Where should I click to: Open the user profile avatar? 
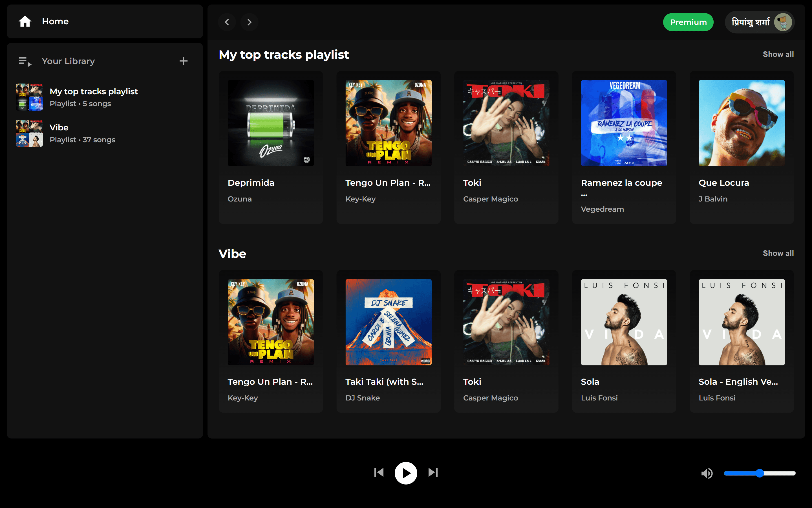(x=783, y=22)
